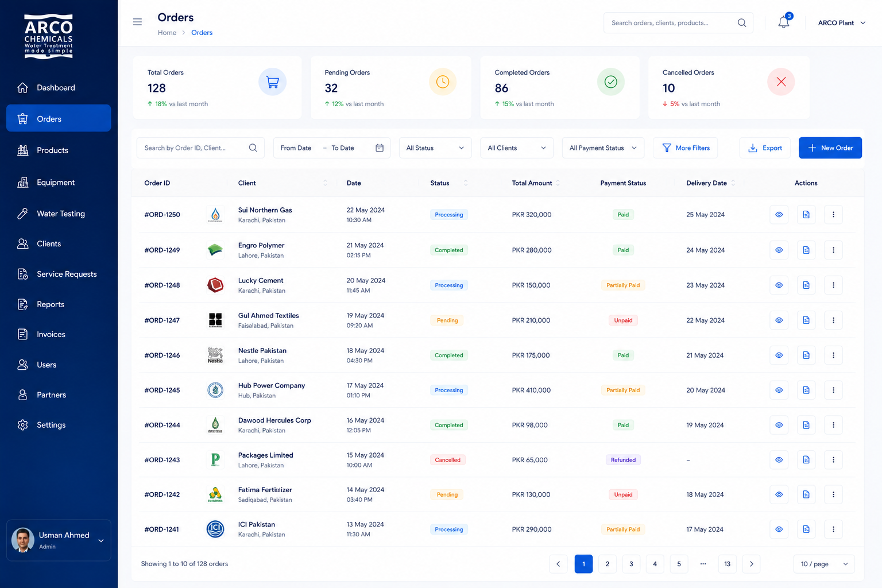
Task: Sort table by Delivery Date column
Action: point(733,183)
